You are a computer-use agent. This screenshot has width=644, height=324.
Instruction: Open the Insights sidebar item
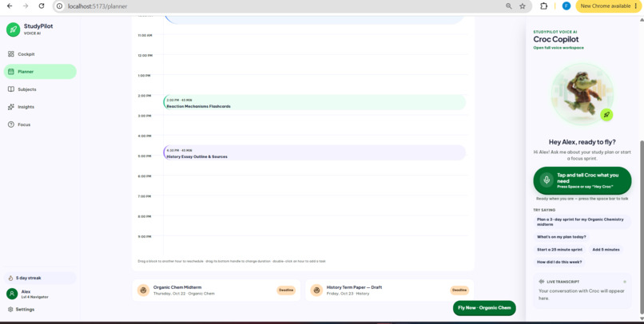[x=40, y=107]
